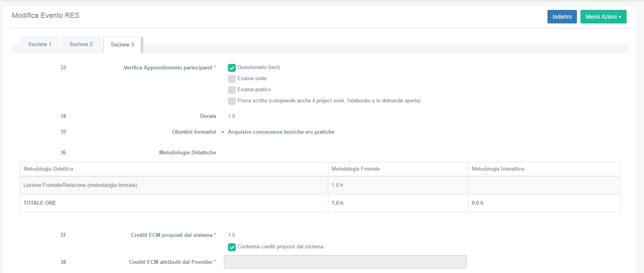
Task: Click the Indietro button
Action: click(562, 17)
